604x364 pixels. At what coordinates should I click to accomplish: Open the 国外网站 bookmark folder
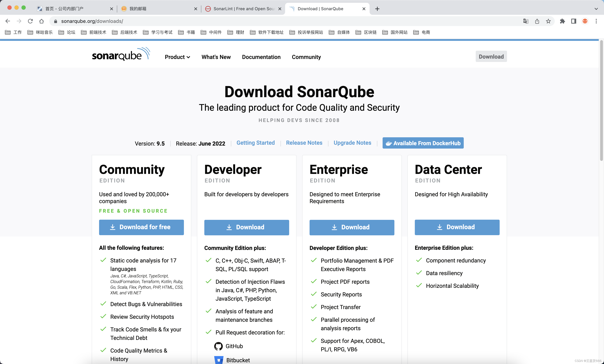(x=395, y=32)
